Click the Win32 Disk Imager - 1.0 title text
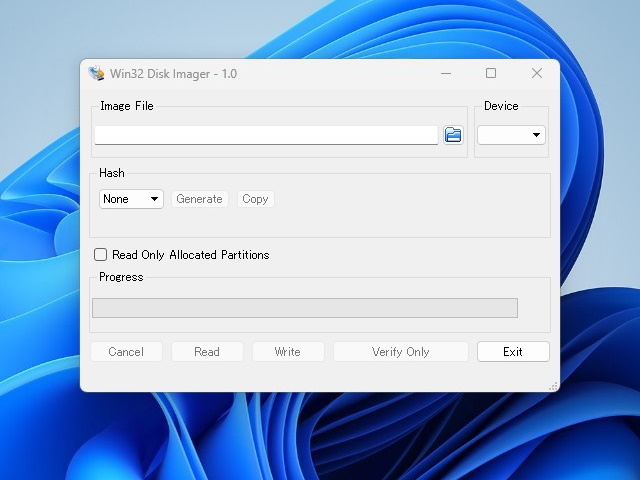The image size is (640, 480). click(x=173, y=74)
